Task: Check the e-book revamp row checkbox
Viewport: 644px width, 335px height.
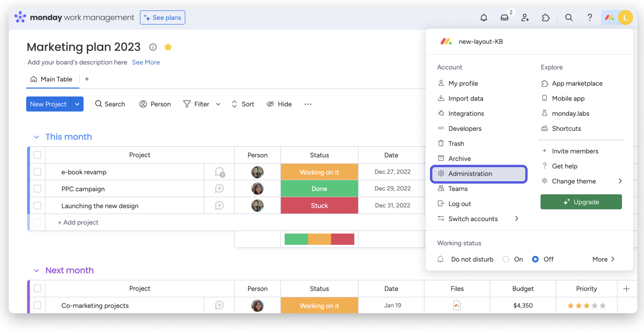Action: pos(38,172)
